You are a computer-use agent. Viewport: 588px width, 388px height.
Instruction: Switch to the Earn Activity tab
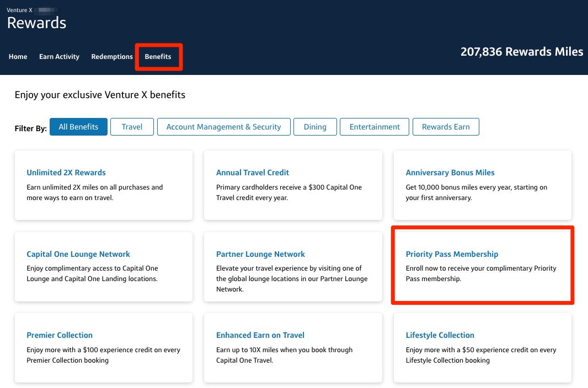click(59, 56)
